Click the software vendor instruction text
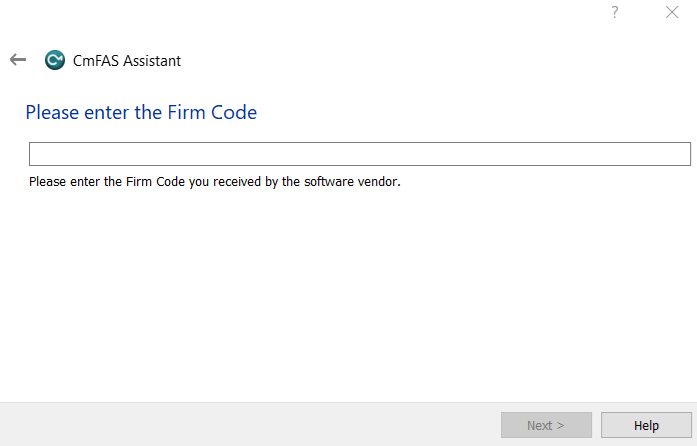The width and height of the screenshot is (697, 446). pyautogui.click(x=214, y=182)
